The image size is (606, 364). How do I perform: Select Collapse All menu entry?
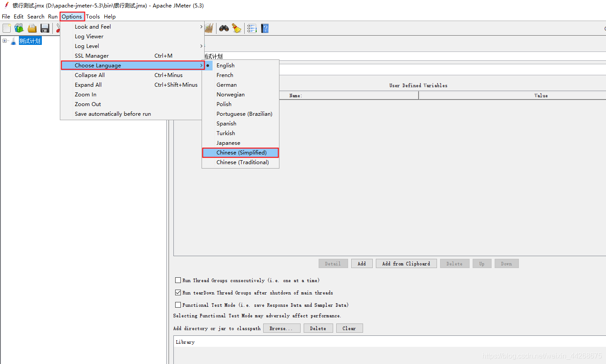132,75
